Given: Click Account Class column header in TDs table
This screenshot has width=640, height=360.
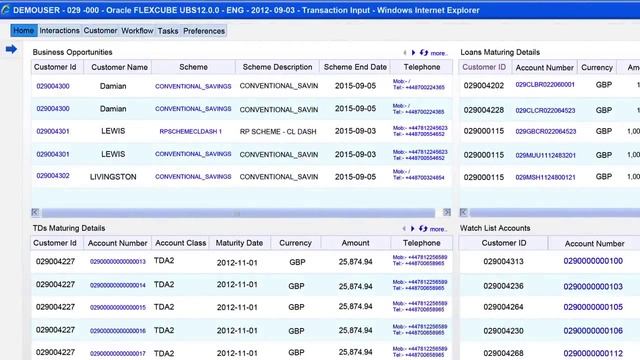Looking at the screenshot, I should pos(180,243).
